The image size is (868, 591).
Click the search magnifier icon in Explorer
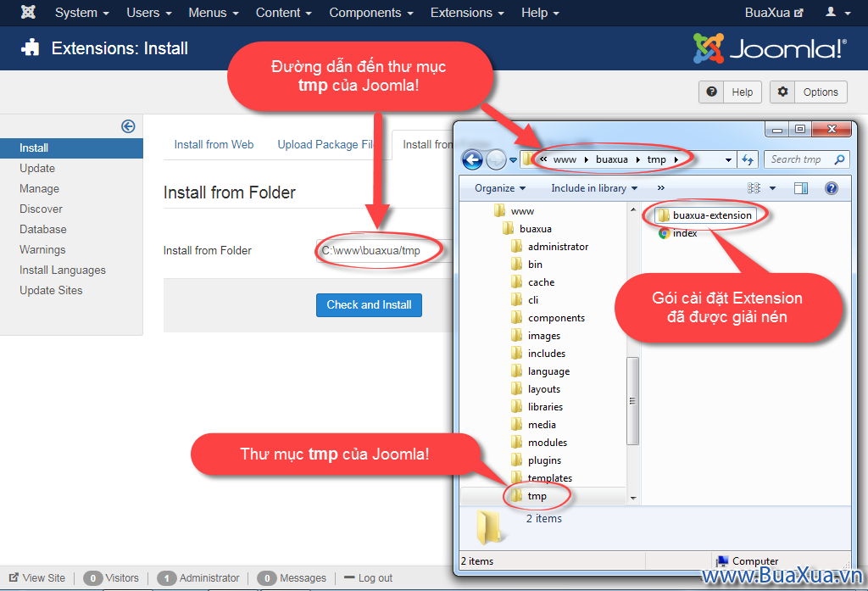click(840, 159)
